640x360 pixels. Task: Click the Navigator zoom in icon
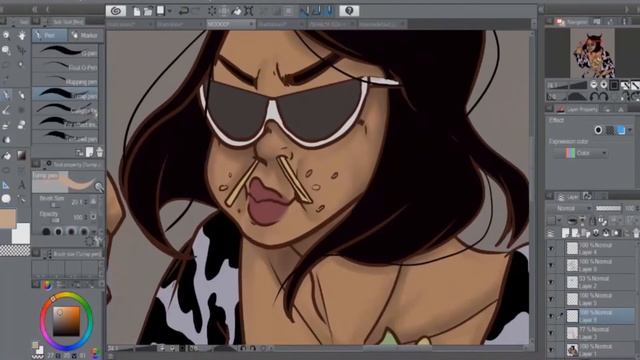[x=604, y=85]
